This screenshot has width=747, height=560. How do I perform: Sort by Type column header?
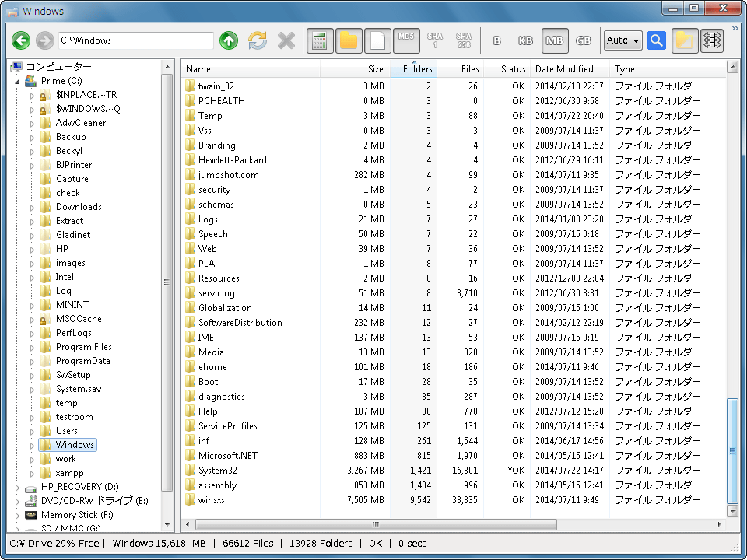coord(667,69)
